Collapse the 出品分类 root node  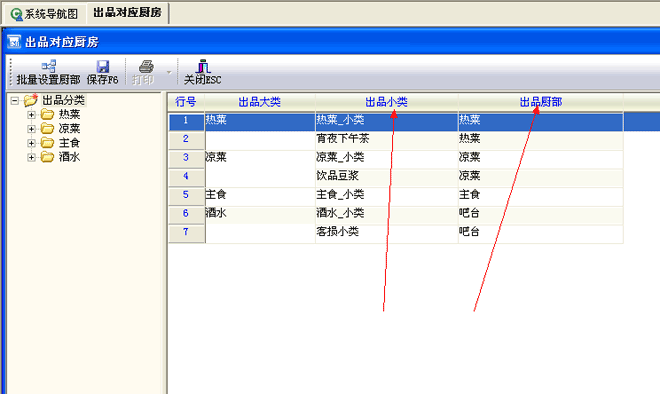click(x=15, y=101)
